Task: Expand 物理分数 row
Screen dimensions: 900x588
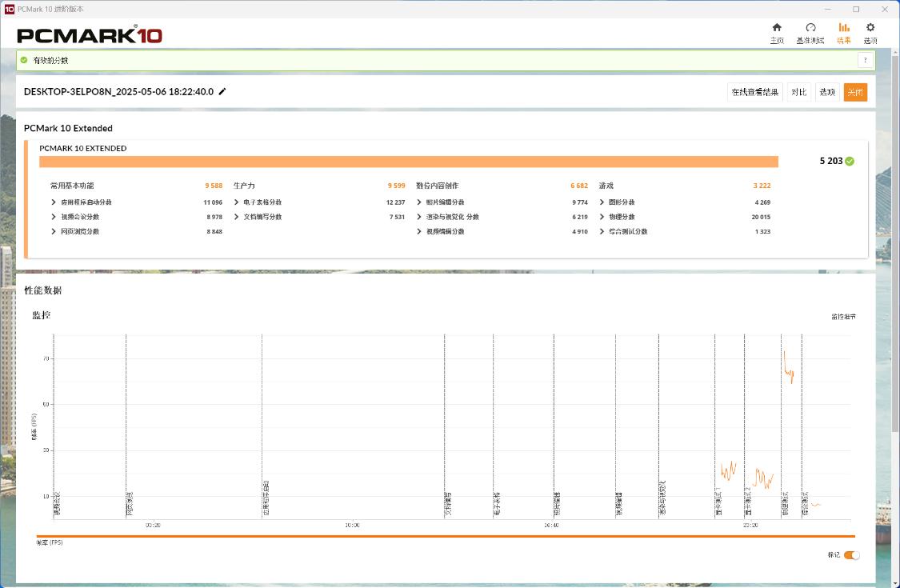Action: (602, 217)
